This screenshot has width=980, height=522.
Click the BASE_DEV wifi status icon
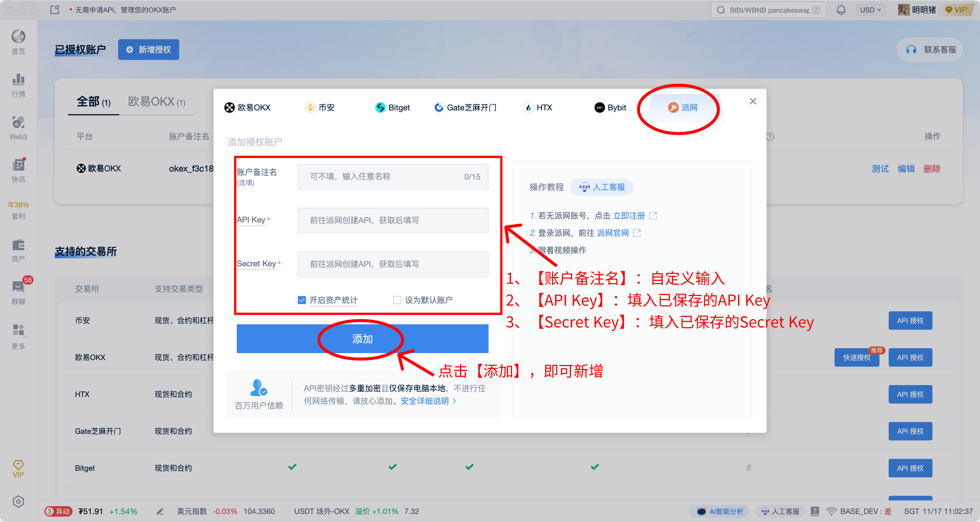[x=831, y=511]
